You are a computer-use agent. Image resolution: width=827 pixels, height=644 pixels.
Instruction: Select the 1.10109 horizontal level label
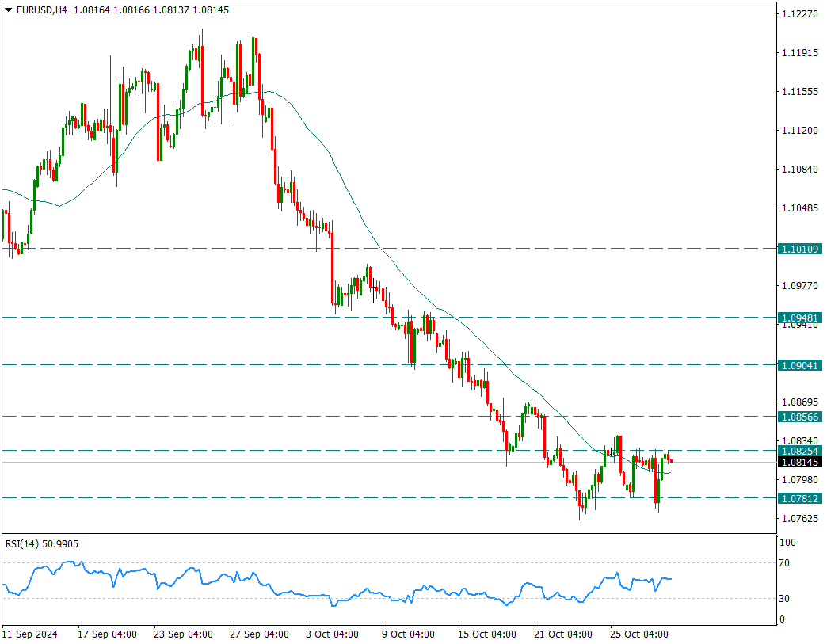[799, 249]
